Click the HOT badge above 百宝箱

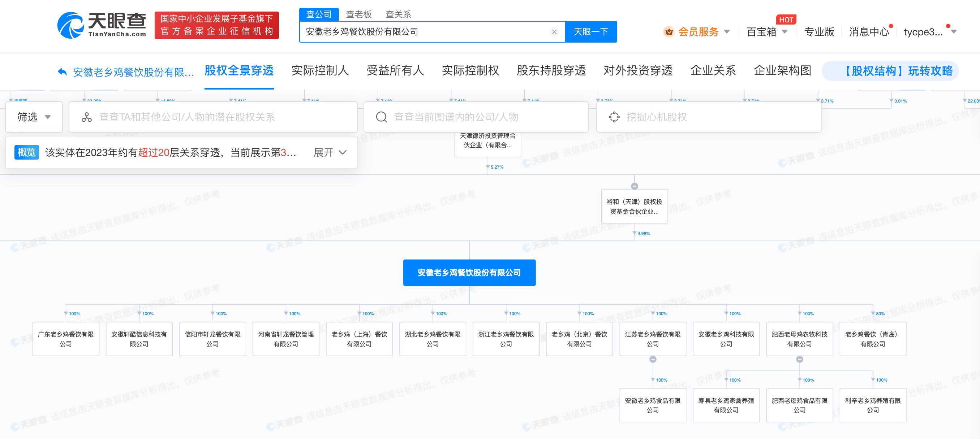click(786, 20)
